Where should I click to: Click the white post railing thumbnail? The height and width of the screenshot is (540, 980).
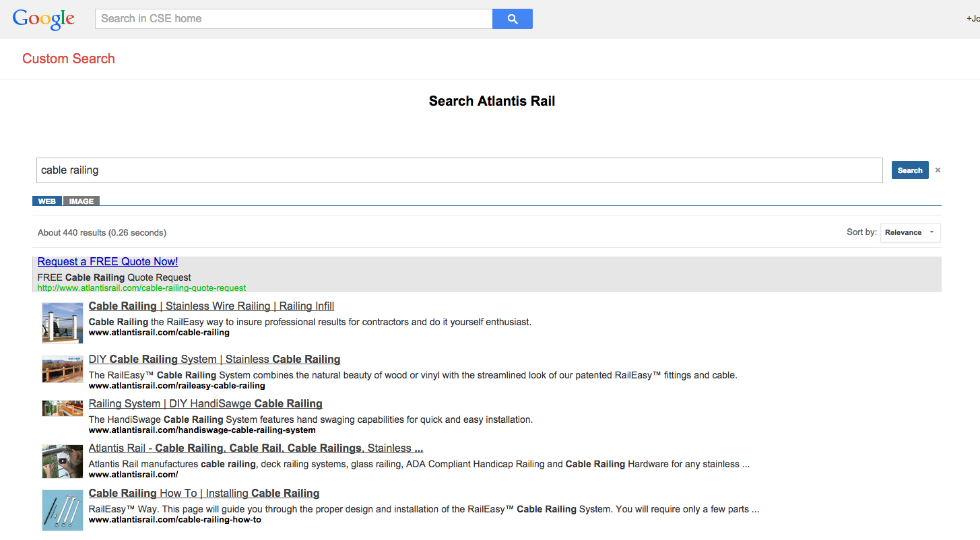(x=62, y=323)
